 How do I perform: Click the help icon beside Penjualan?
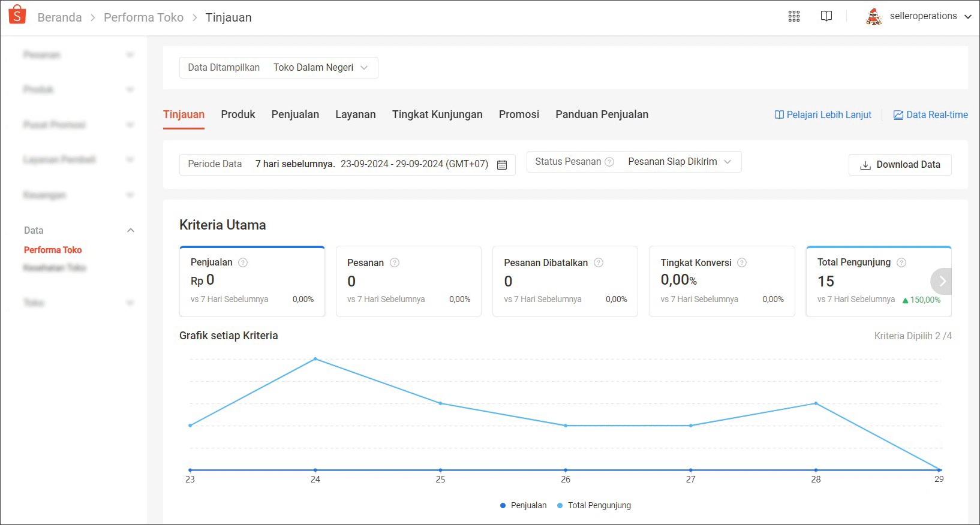point(243,262)
